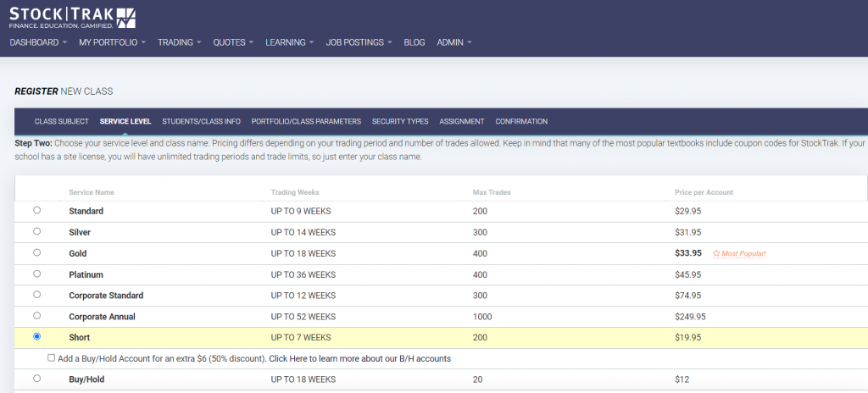Image resolution: width=868 pixels, height=393 pixels.
Task: Click the Buy/Hold service name
Action: point(87,379)
